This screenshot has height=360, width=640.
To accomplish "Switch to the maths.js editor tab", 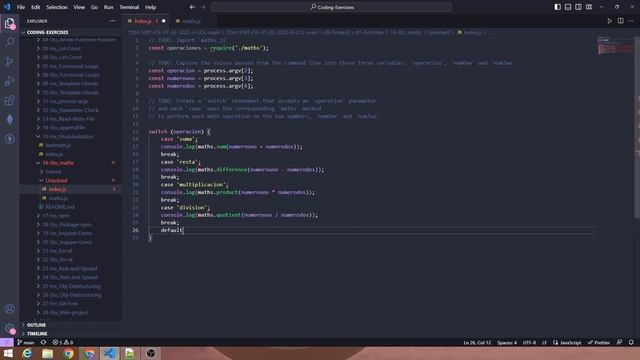I will coord(191,21).
